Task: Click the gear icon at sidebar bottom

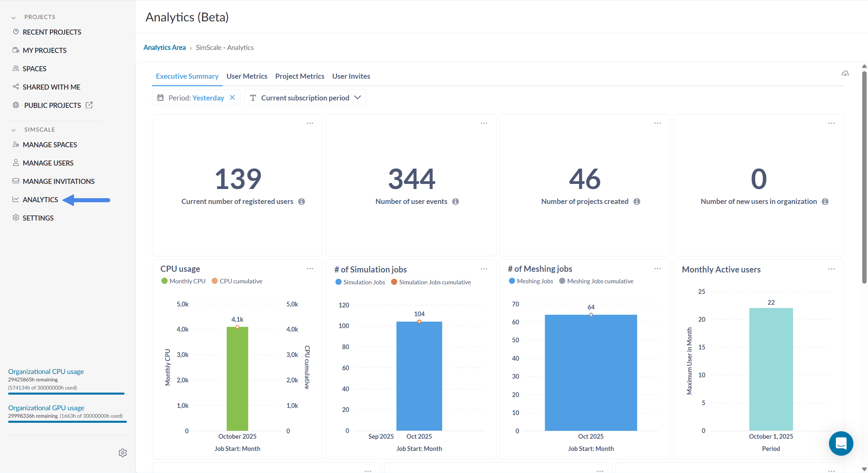Action: tap(122, 453)
